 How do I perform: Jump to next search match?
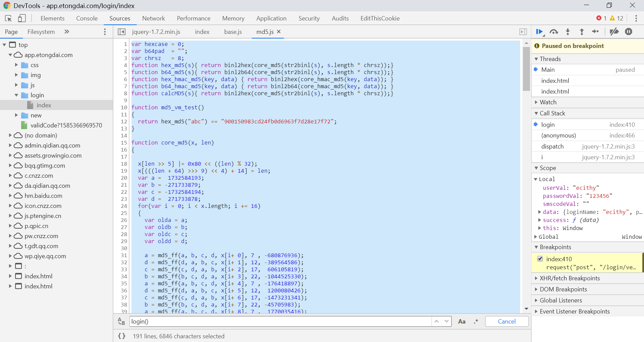pos(446,321)
